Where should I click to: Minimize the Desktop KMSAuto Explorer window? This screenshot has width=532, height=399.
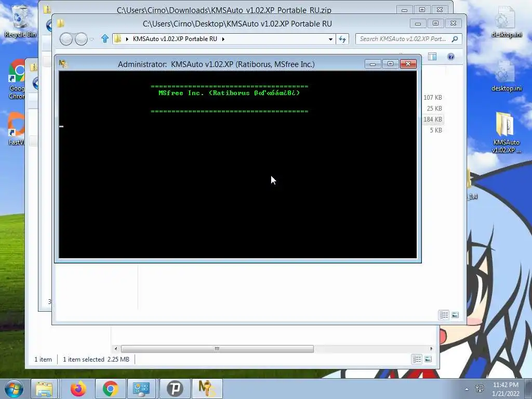point(418,23)
